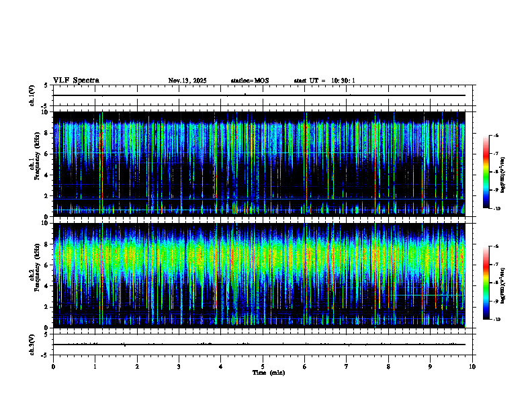Click the "6" kHz tick on ch.1 frequency axis
532x411 pixels.
tap(46, 154)
